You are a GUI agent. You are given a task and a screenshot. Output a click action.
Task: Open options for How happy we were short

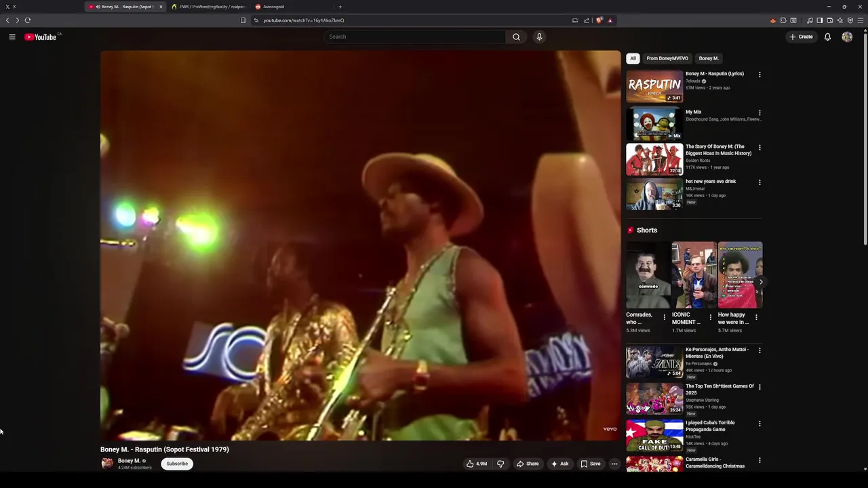756,317
